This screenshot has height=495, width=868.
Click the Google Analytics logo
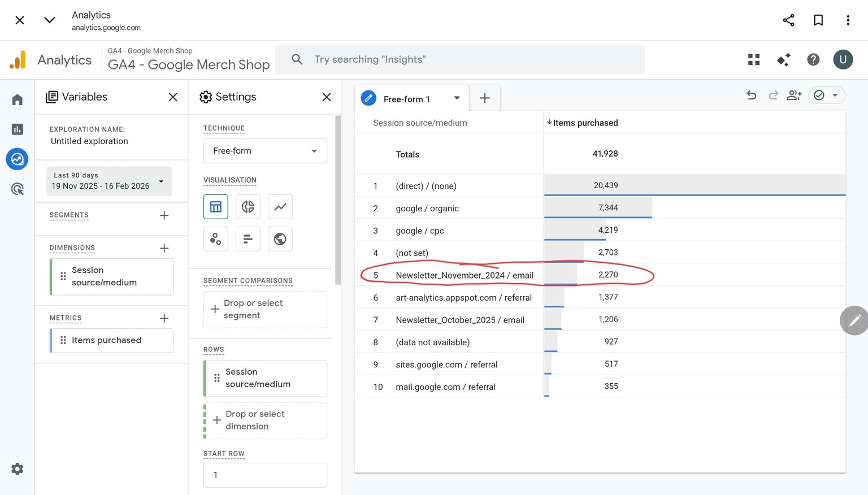(x=18, y=60)
